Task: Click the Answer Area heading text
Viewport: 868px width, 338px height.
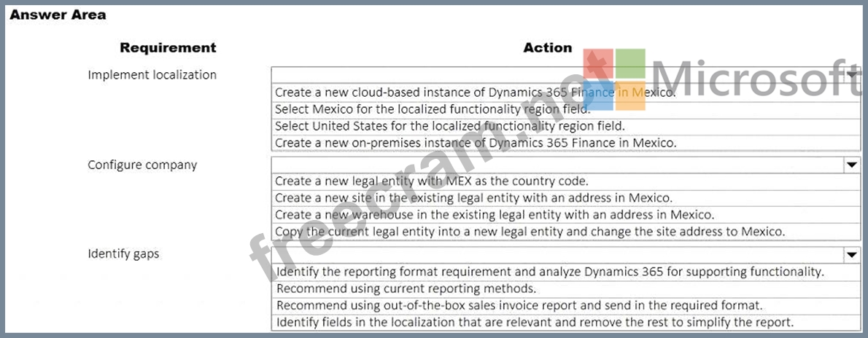Action: coord(58,15)
